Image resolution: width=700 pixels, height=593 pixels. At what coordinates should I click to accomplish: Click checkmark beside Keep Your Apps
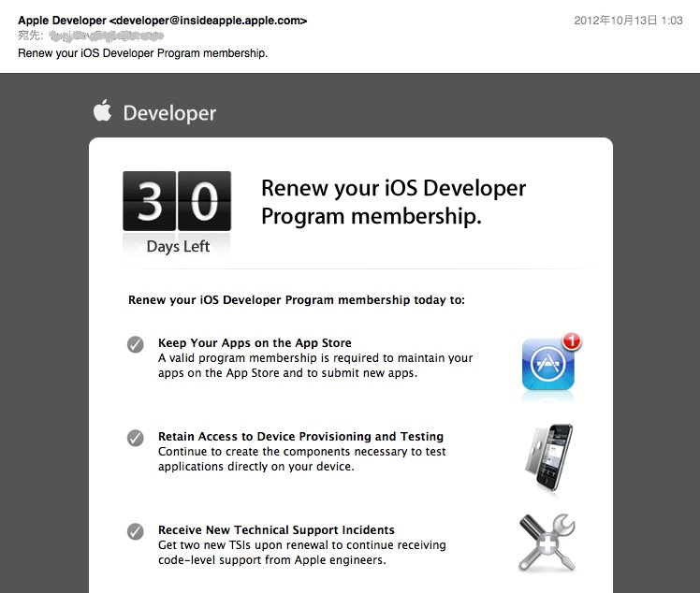click(x=136, y=345)
